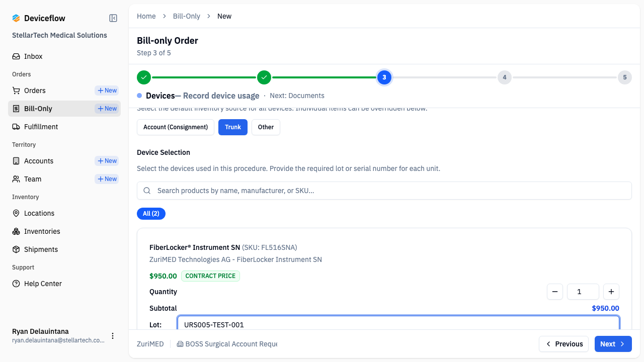Select Other inventory source
Image resolution: width=644 pixels, height=362 pixels.
(x=266, y=127)
